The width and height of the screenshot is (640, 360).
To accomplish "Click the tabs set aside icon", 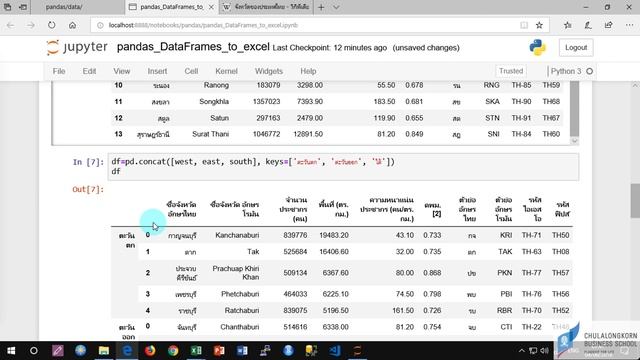I will (x=8, y=7).
